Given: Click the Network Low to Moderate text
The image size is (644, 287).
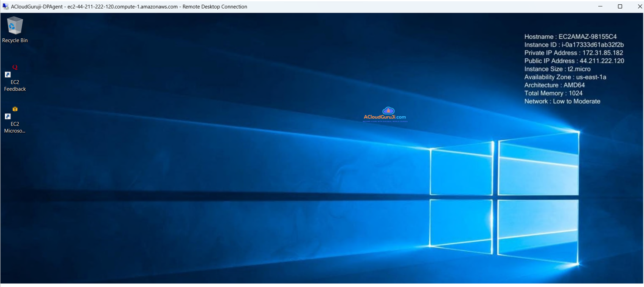Looking at the screenshot, I should point(562,101).
